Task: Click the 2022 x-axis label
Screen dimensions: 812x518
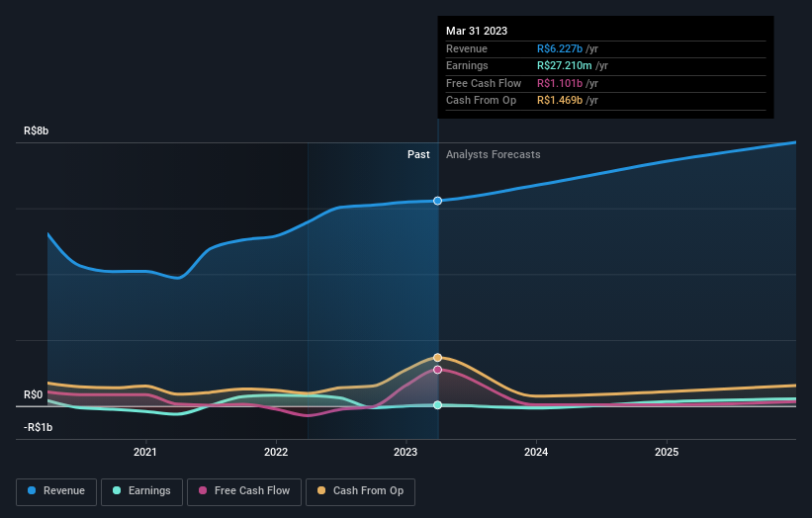Action: point(276,452)
